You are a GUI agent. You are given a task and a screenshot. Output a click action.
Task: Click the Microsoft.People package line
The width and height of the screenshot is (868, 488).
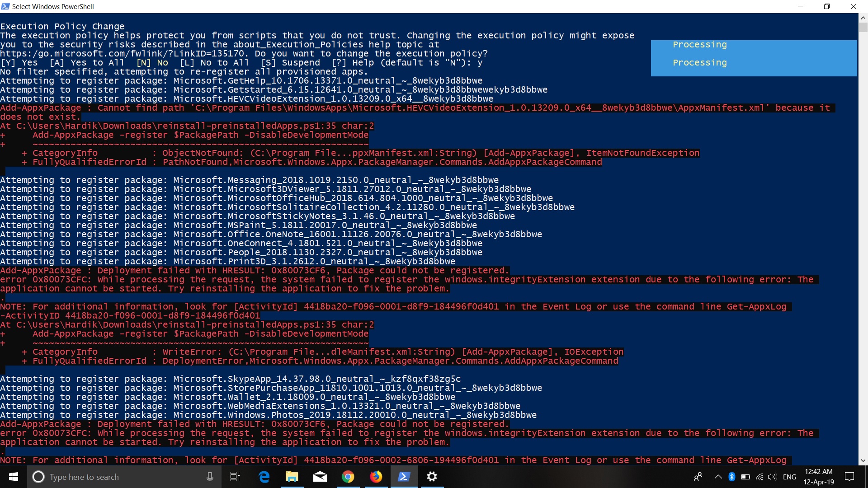click(x=241, y=252)
